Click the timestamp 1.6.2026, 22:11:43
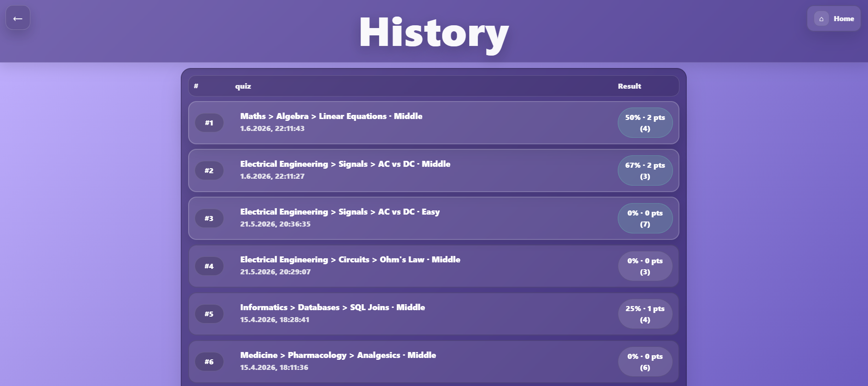868x386 pixels. (272, 129)
